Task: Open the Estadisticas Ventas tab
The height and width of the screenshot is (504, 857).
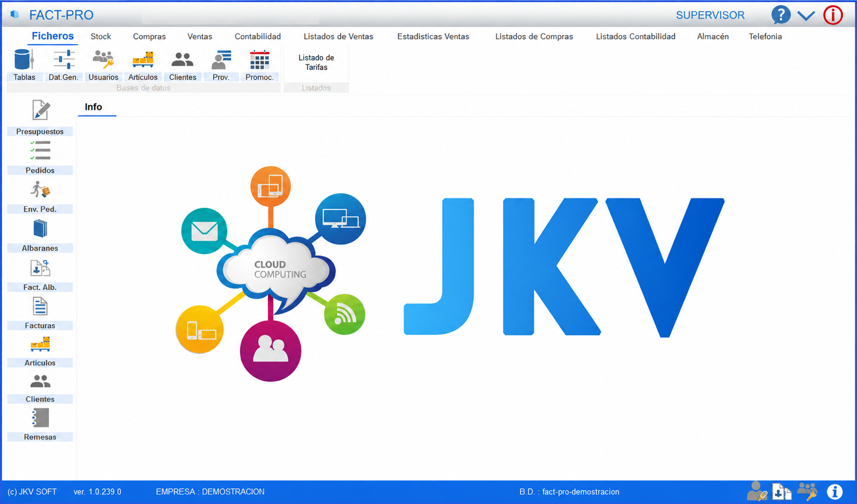Action: pos(433,36)
